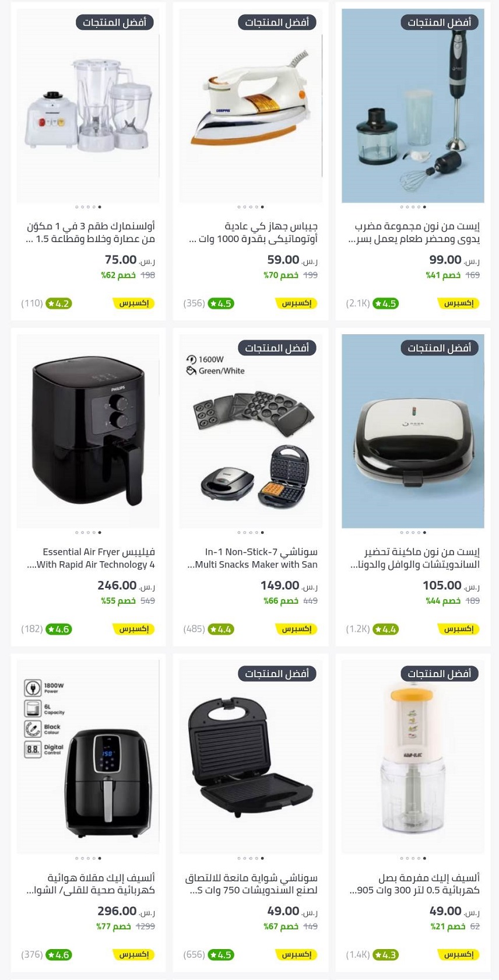The image size is (499, 980).
Task: Select the 105.00 price on sandwich maker card
Action: (442, 585)
